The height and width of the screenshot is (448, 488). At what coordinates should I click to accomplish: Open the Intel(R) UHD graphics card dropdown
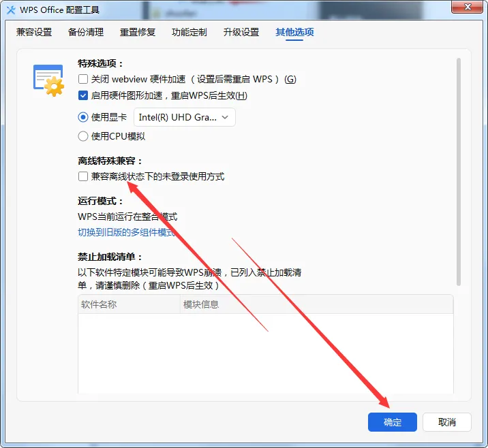point(185,117)
